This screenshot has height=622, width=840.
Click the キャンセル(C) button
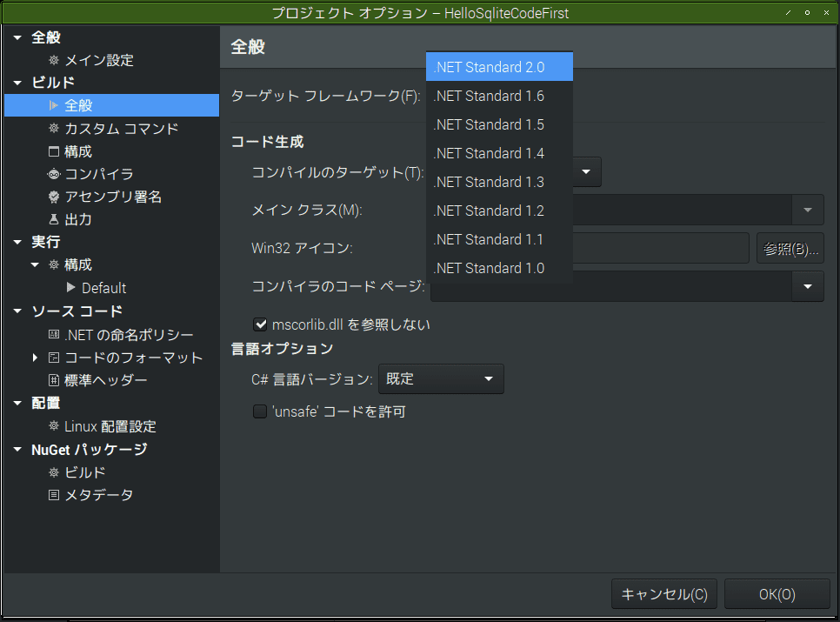pos(663,594)
